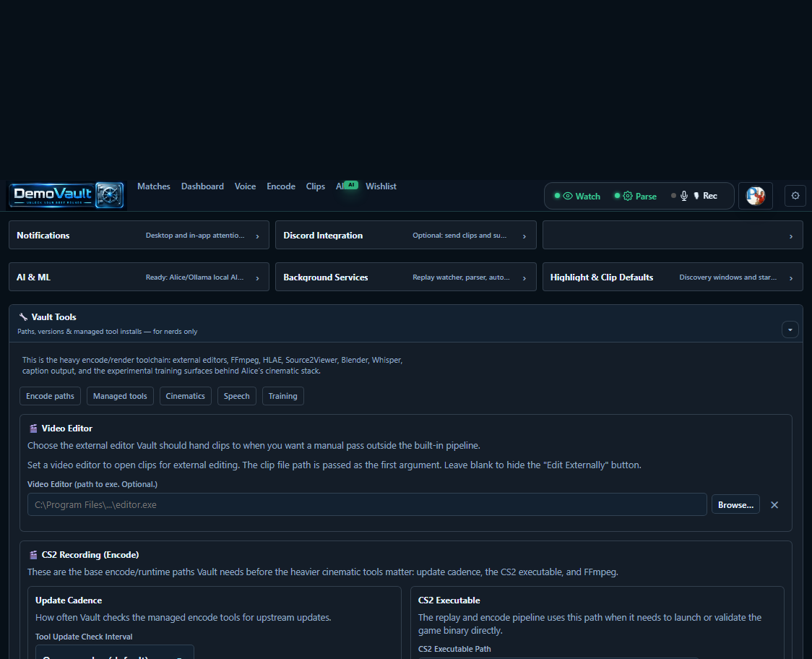Click the gear icon beside Parse
This screenshot has height=659, width=812.
[x=628, y=197]
